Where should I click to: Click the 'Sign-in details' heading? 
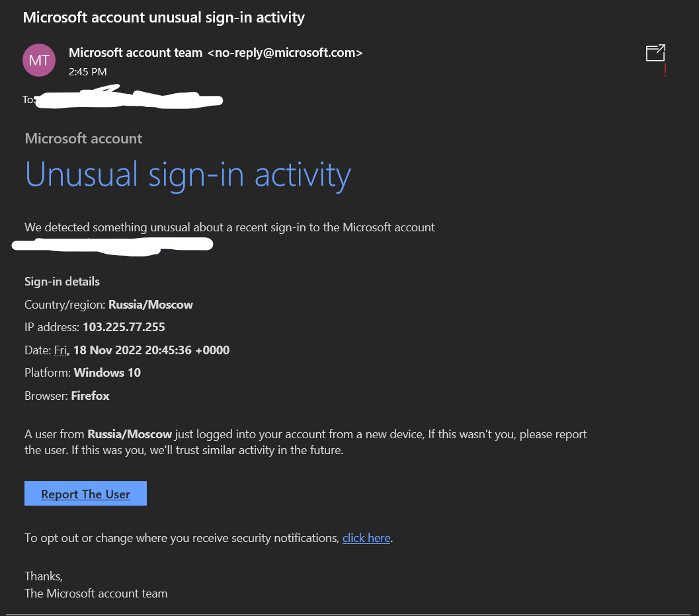coord(62,282)
